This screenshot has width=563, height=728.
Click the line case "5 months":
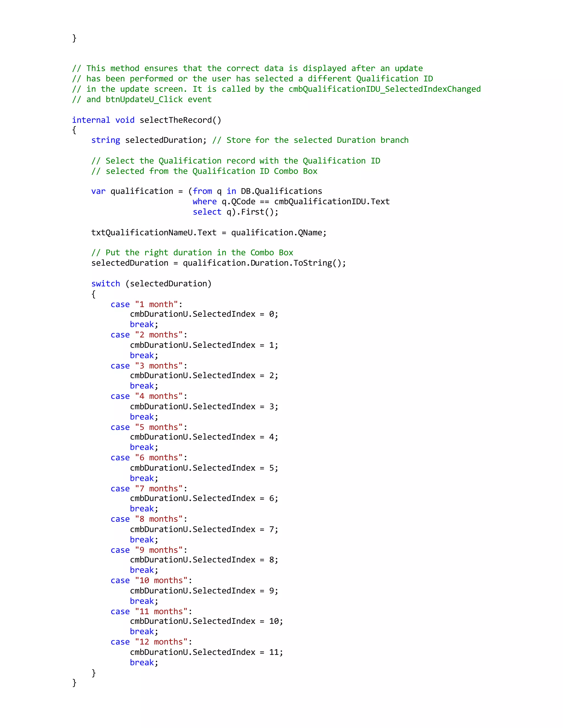tap(149, 427)
